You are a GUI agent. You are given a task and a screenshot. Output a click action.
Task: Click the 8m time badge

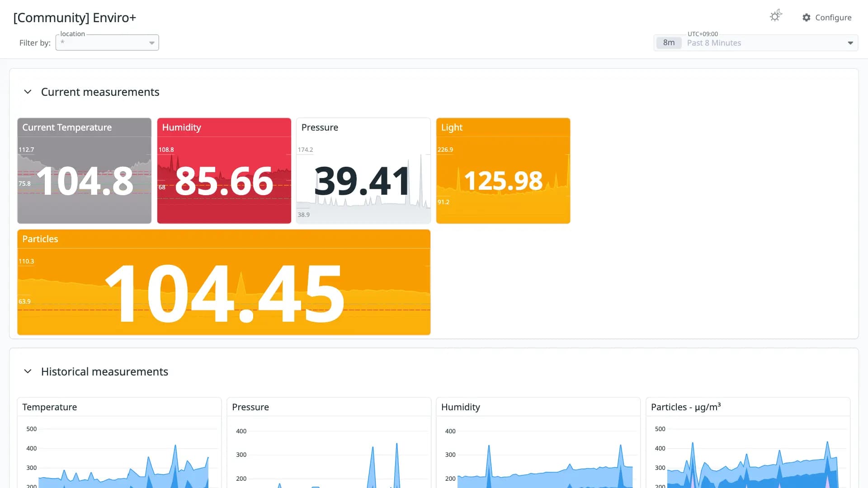[x=669, y=43]
